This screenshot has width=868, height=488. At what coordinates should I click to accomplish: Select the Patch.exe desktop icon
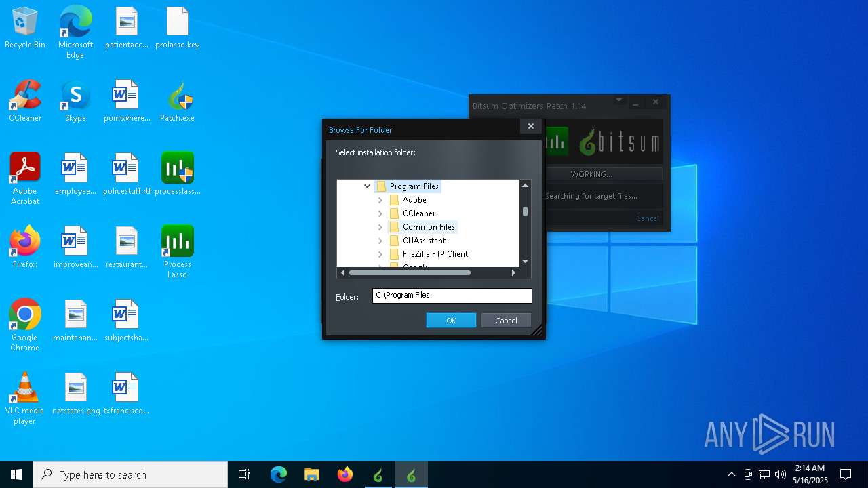(178, 102)
